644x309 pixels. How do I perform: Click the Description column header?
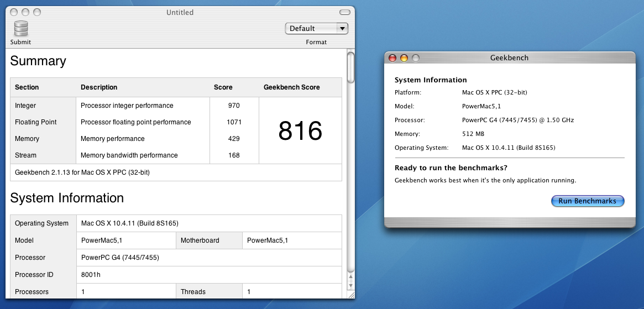99,87
